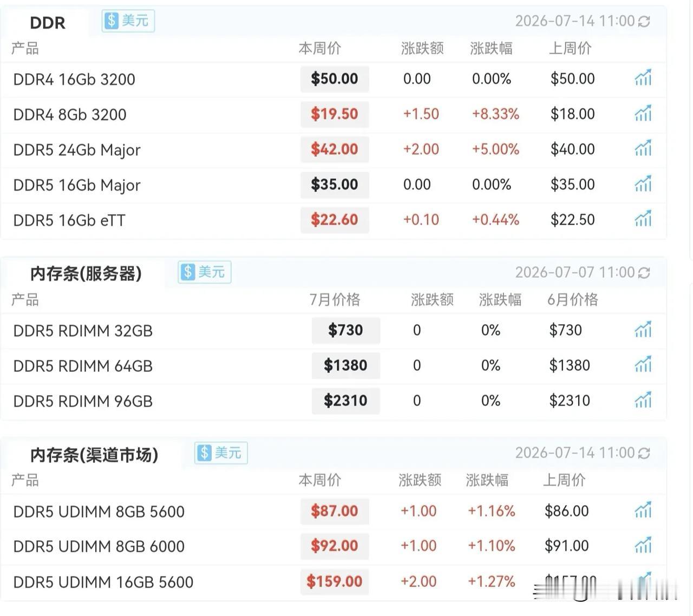The height and width of the screenshot is (616, 693).
Task: Open trend chart for DDR5 RDIMM 32GB
Action: [643, 330]
